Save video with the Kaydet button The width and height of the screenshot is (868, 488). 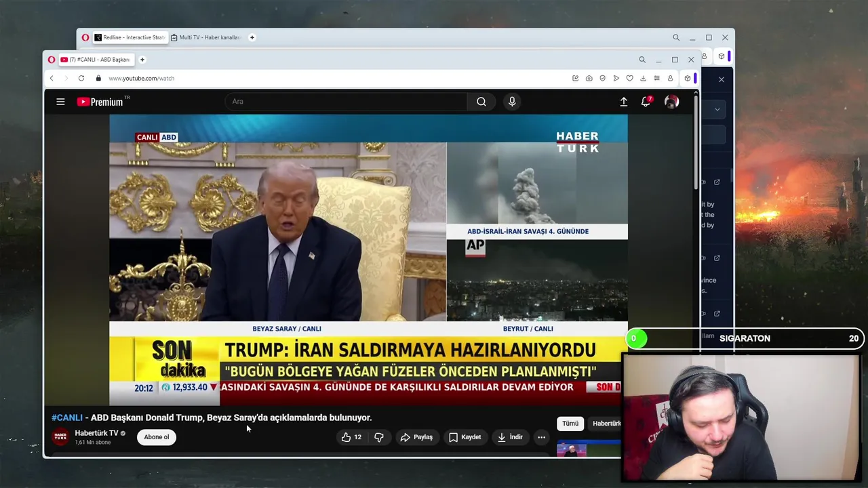(465, 437)
